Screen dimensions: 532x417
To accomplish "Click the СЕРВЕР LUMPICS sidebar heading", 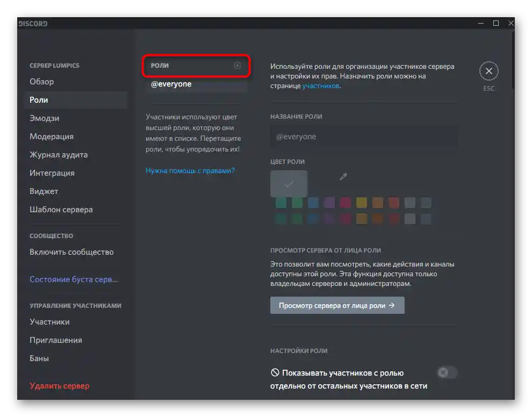I will (54, 66).
